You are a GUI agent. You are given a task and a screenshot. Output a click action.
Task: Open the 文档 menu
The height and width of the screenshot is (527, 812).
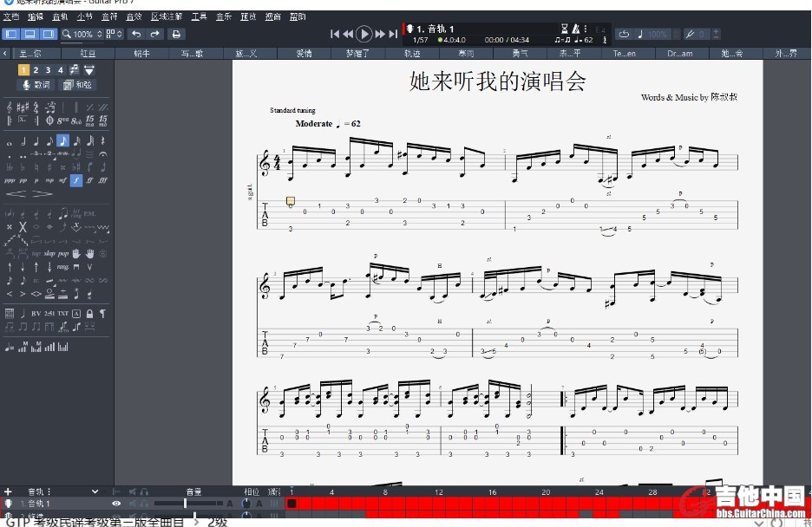pos(11,17)
